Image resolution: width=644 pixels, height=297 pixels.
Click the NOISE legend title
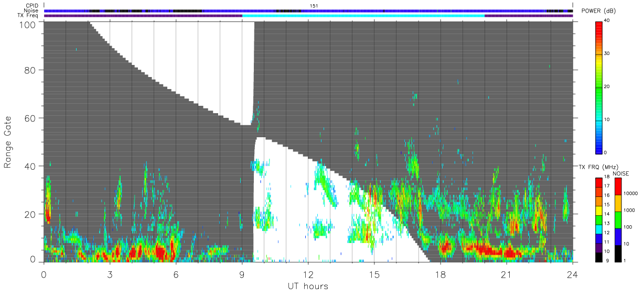(x=621, y=173)
